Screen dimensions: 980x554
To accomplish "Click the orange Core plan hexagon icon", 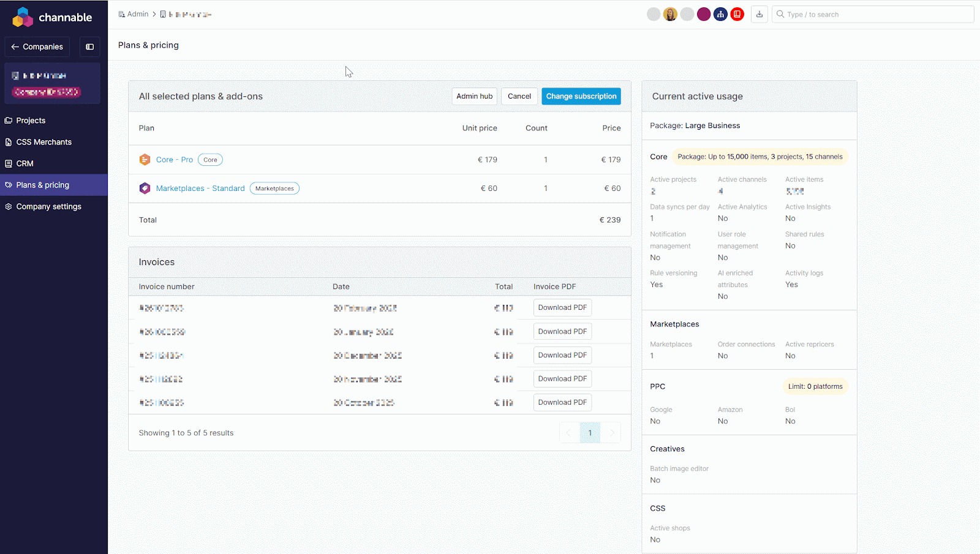I will (x=145, y=160).
